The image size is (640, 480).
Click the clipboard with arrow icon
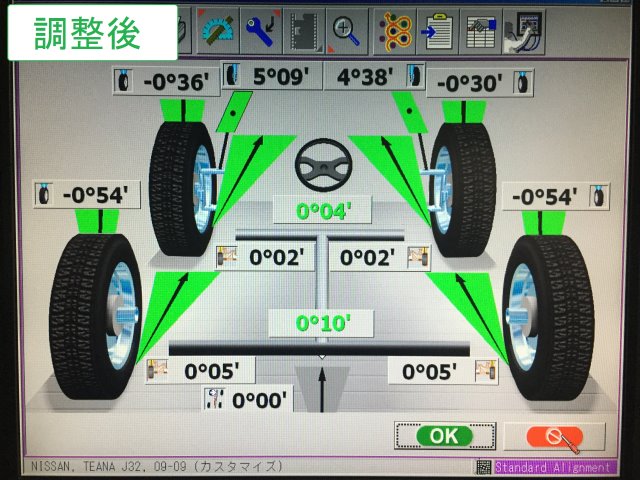tap(438, 30)
